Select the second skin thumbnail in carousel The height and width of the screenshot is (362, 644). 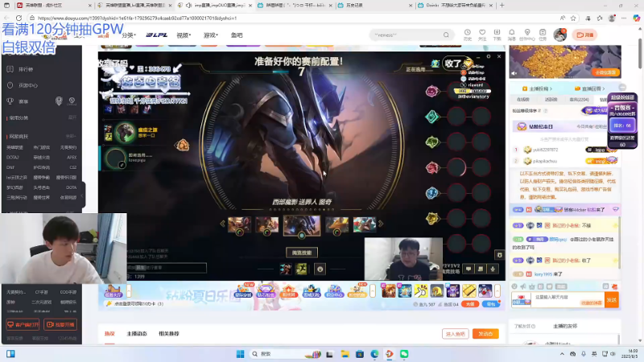[267, 225]
